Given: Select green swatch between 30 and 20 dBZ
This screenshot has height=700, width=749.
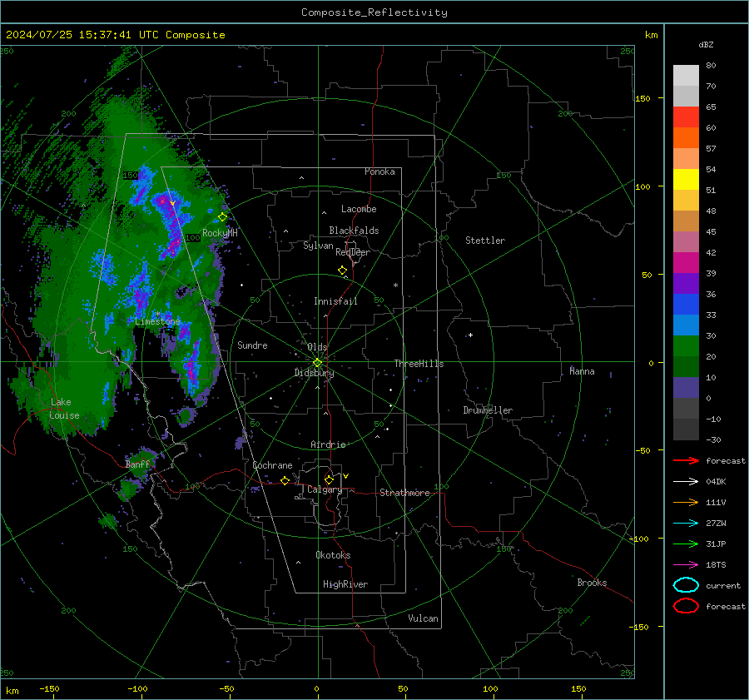Looking at the screenshot, I should coord(686,346).
